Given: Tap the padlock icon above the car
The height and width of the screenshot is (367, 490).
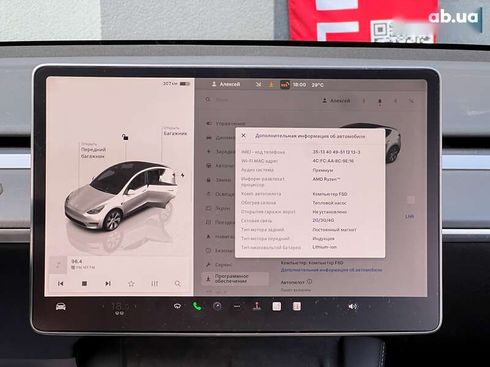Looking at the screenshot, I should click(x=125, y=137).
